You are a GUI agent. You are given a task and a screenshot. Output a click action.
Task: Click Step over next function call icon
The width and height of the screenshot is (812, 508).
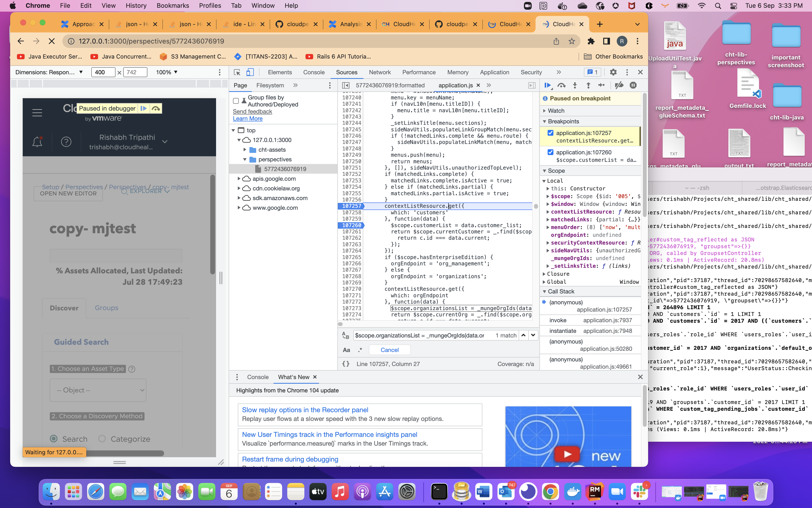[x=561, y=85]
